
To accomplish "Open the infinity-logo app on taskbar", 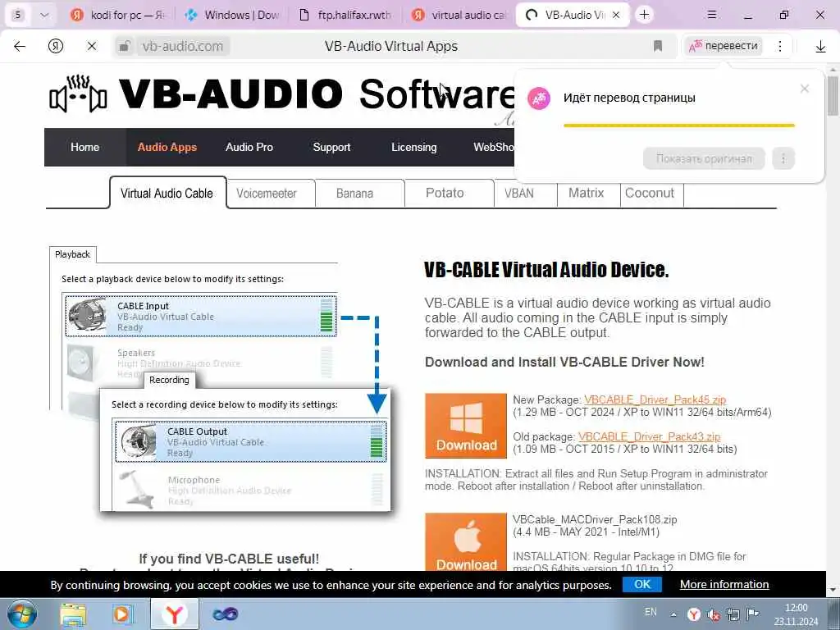I will pos(225,614).
